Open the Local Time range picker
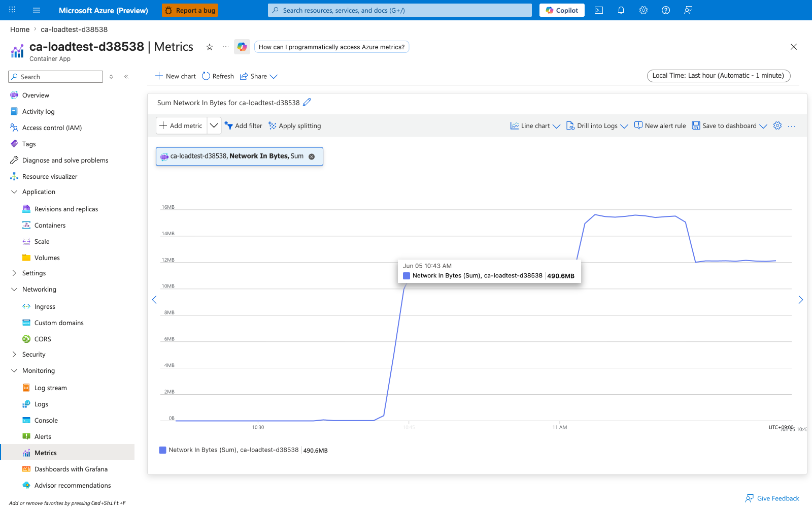The width and height of the screenshot is (812, 508). point(719,76)
